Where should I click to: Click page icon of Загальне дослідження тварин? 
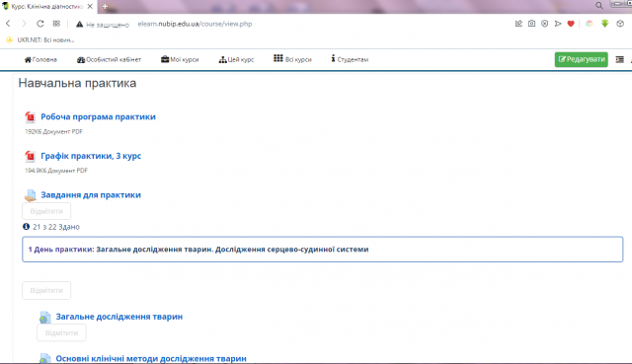pos(45,318)
